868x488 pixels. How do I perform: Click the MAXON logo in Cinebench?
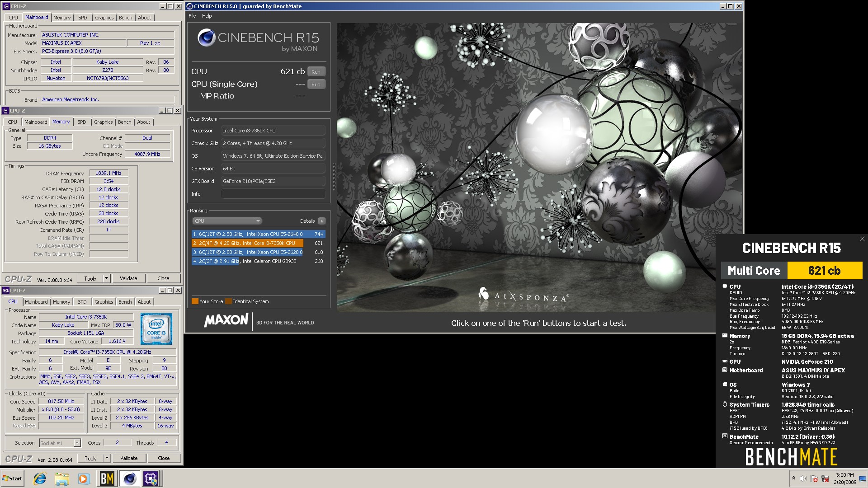226,320
